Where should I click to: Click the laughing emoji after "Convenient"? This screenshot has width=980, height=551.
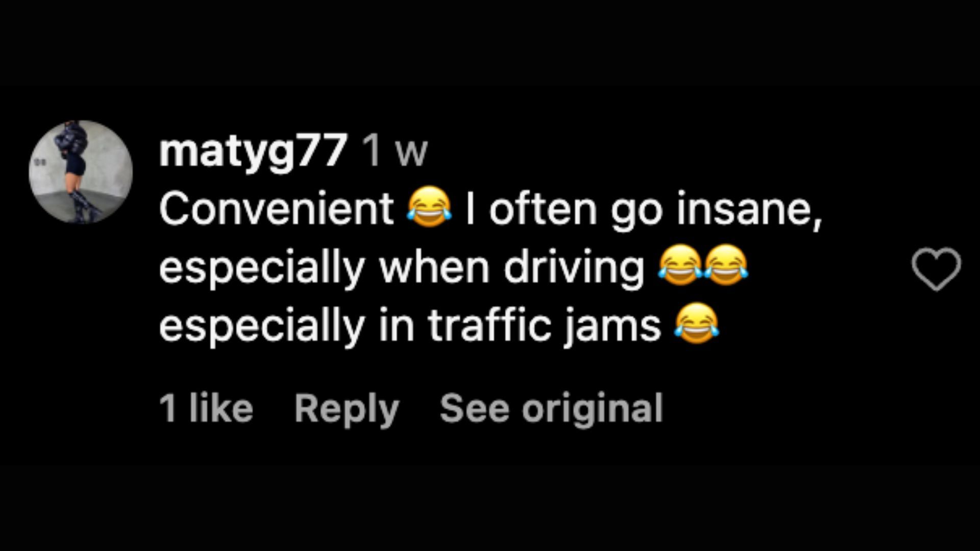pos(429,207)
